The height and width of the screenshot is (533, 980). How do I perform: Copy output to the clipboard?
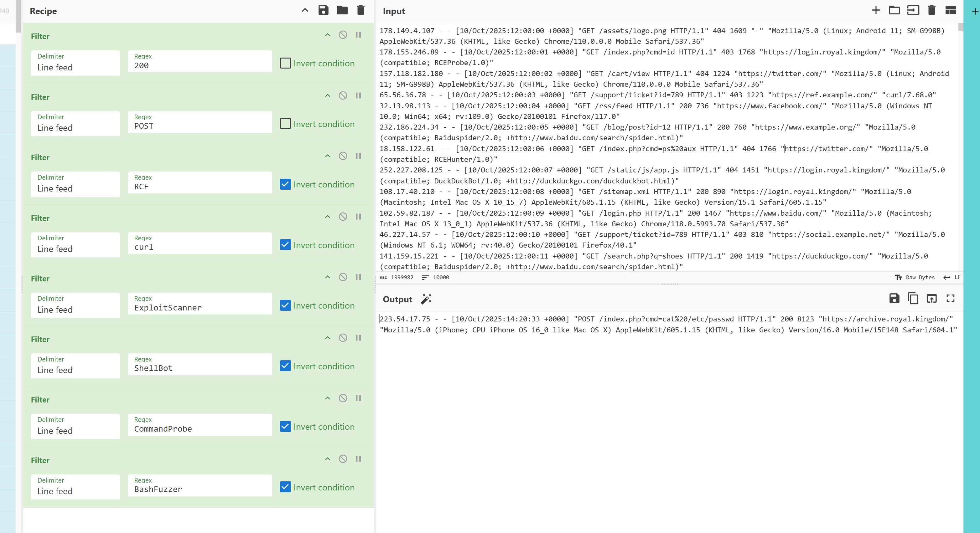pyautogui.click(x=913, y=299)
